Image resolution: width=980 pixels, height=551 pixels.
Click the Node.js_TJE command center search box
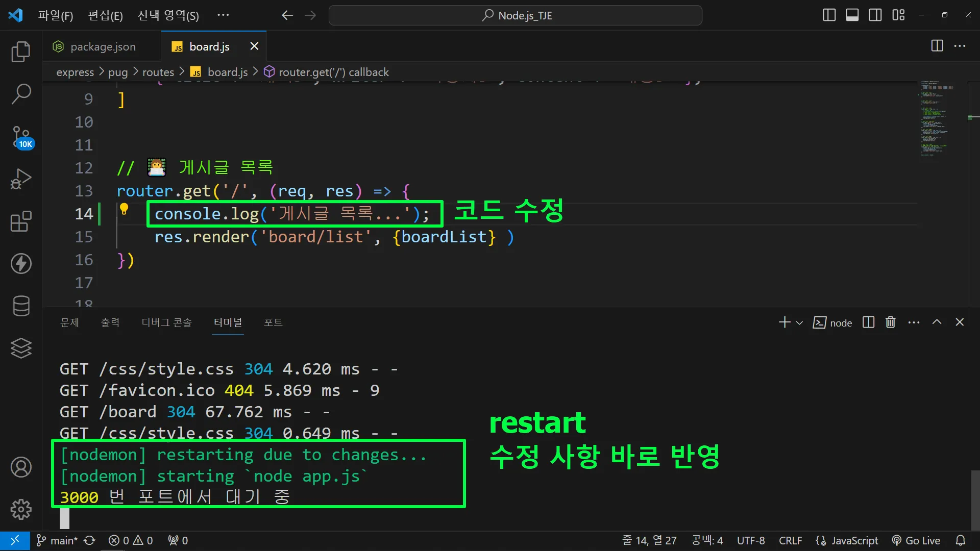click(516, 15)
